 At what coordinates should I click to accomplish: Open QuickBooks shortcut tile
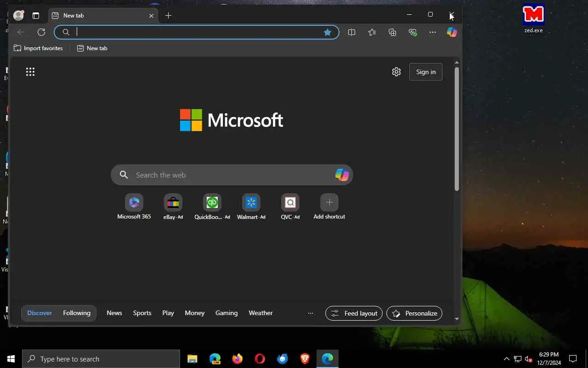click(x=212, y=206)
